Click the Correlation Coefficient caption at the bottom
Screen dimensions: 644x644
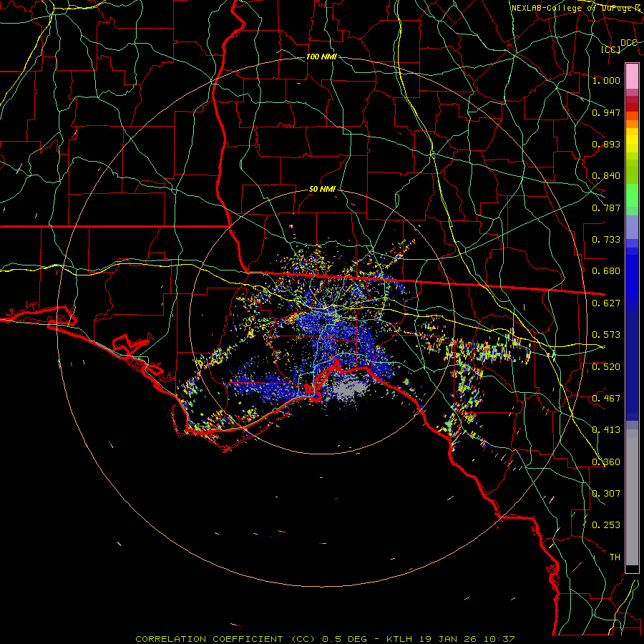(325, 639)
